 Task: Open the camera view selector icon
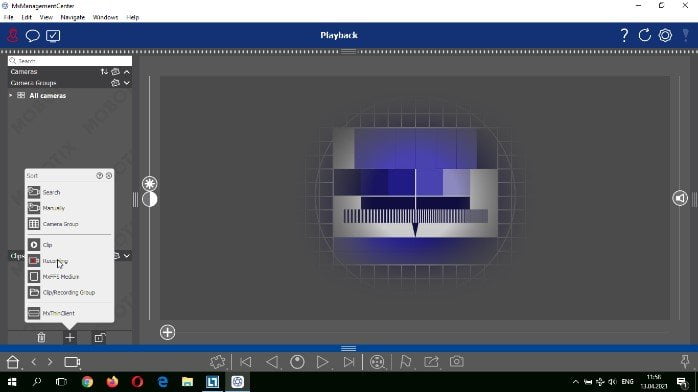pyautogui.click(x=72, y=362)
